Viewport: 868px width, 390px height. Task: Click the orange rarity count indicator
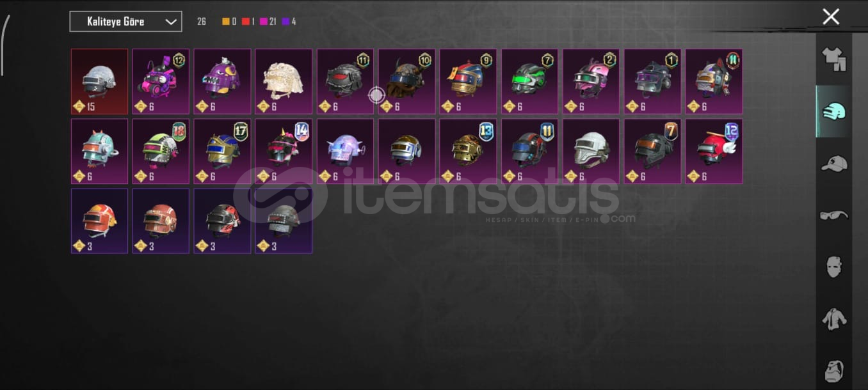coord(229,22)
